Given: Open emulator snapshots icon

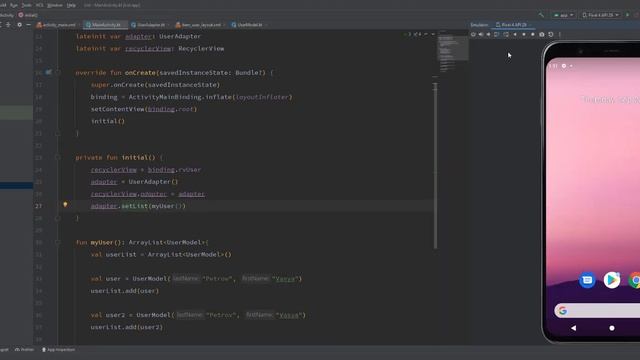Looking at the screenshot, I should 551,35.
